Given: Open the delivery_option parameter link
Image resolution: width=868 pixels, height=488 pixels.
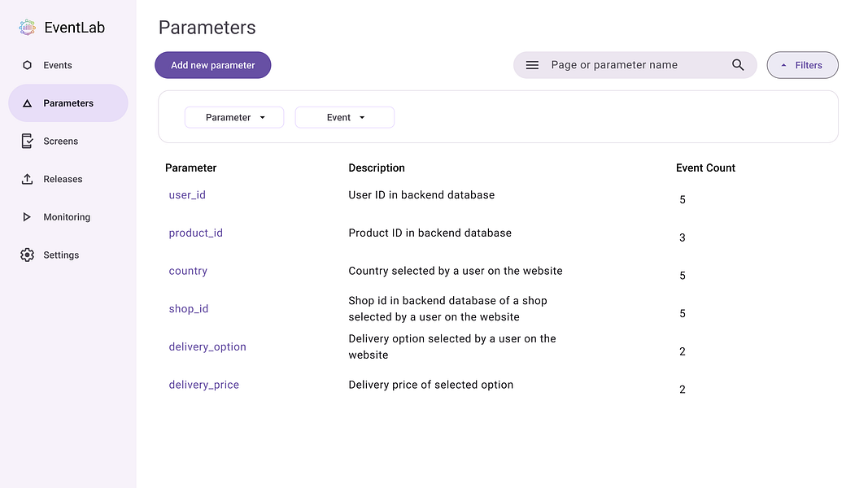Looking at the screenshot, I should coord(207,347).
